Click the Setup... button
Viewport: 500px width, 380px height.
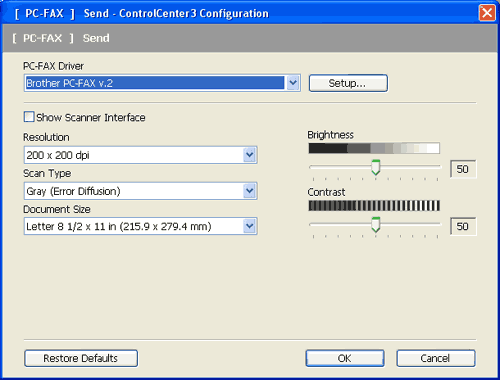348,83
